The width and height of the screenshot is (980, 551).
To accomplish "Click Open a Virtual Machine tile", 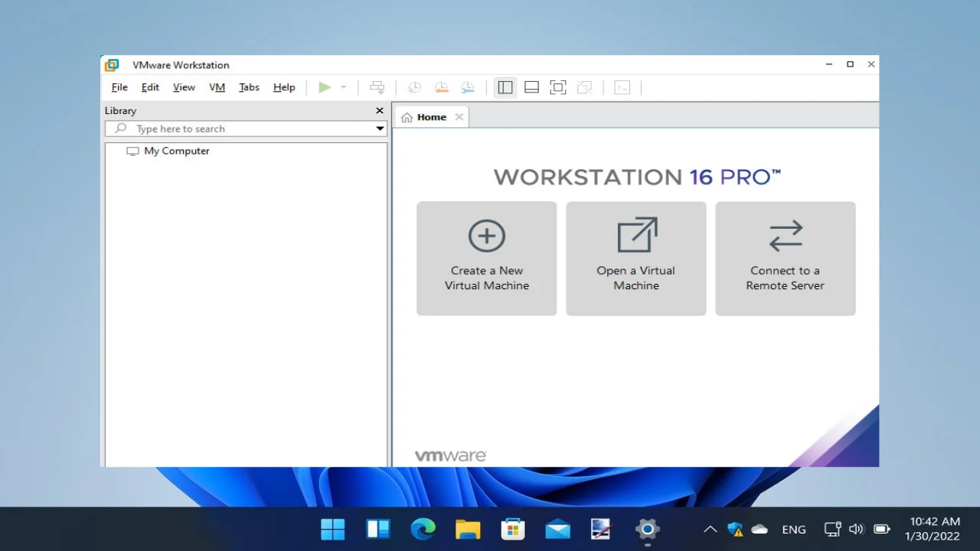I will tap(636, 259).
